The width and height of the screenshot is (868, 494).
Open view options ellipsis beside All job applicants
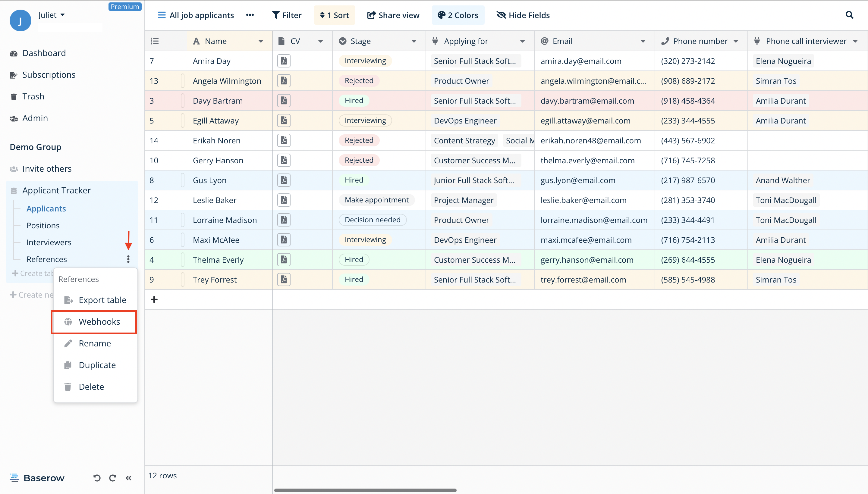[x=250, y=15]
